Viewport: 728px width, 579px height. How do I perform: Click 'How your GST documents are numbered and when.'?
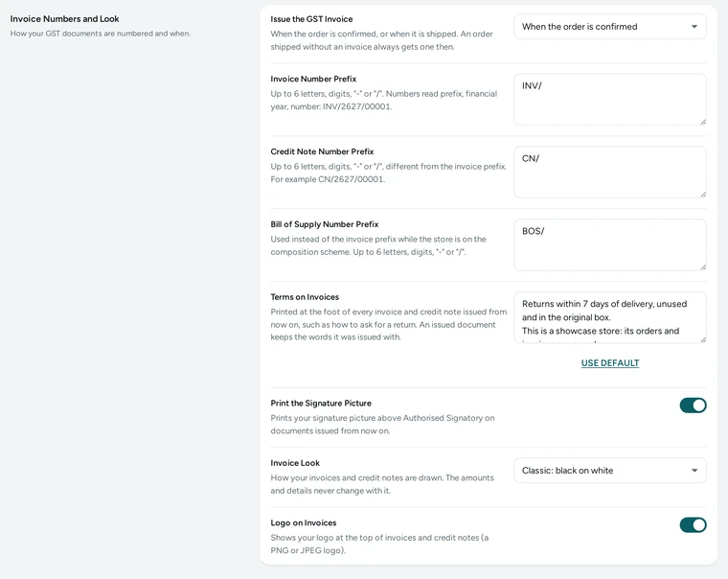coord(101,34)
